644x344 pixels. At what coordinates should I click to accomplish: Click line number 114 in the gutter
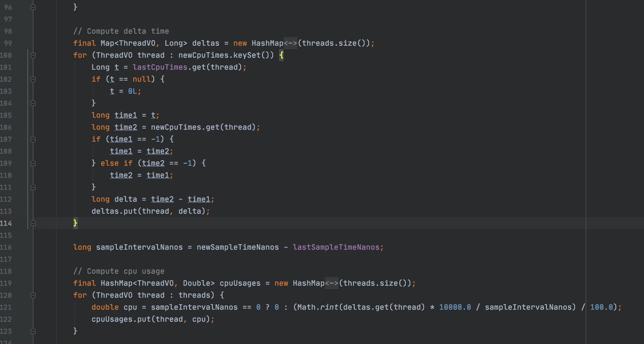tap(6, 223)
